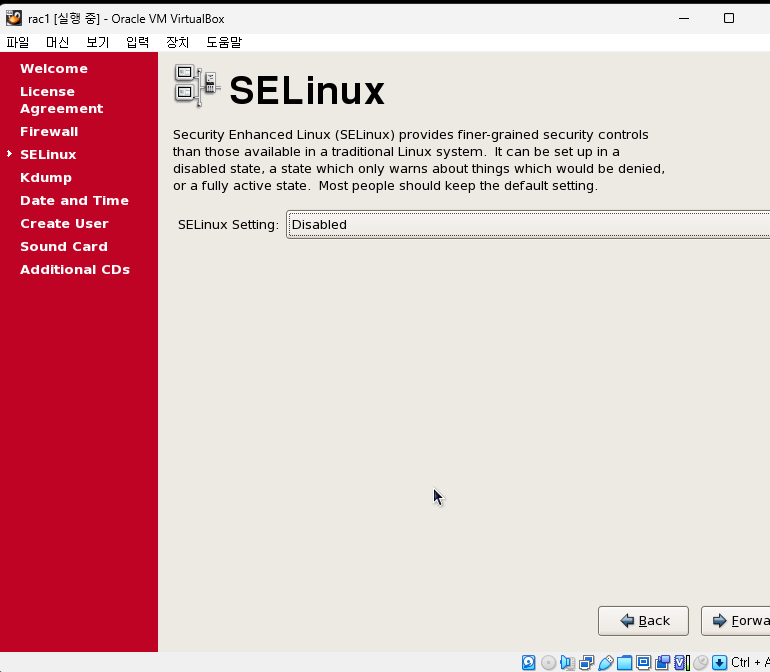Select SELinux step in the sidebar

pyautogui.click(x=48, y=155)
